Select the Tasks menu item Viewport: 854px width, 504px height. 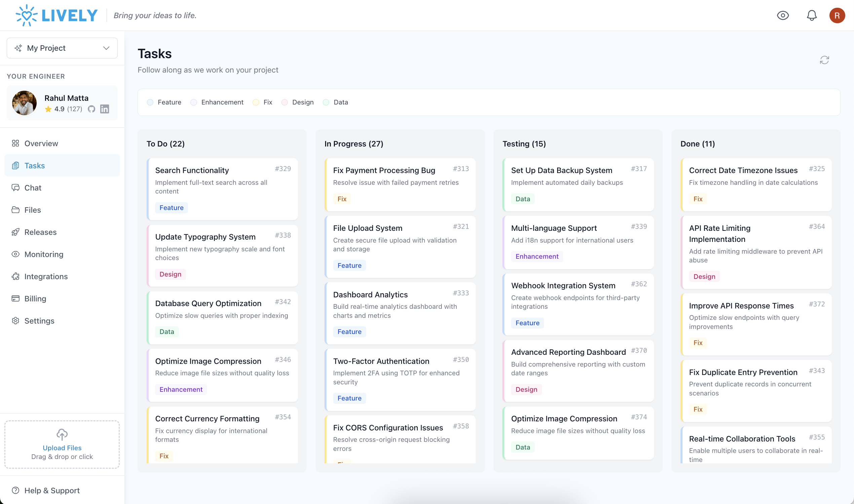(35, 165)
